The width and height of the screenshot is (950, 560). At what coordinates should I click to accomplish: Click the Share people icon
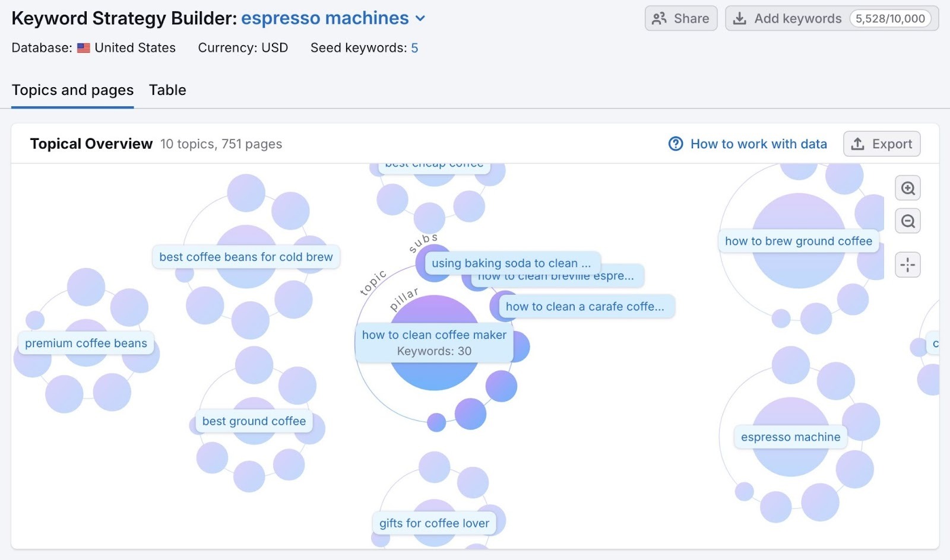point(658,18)
